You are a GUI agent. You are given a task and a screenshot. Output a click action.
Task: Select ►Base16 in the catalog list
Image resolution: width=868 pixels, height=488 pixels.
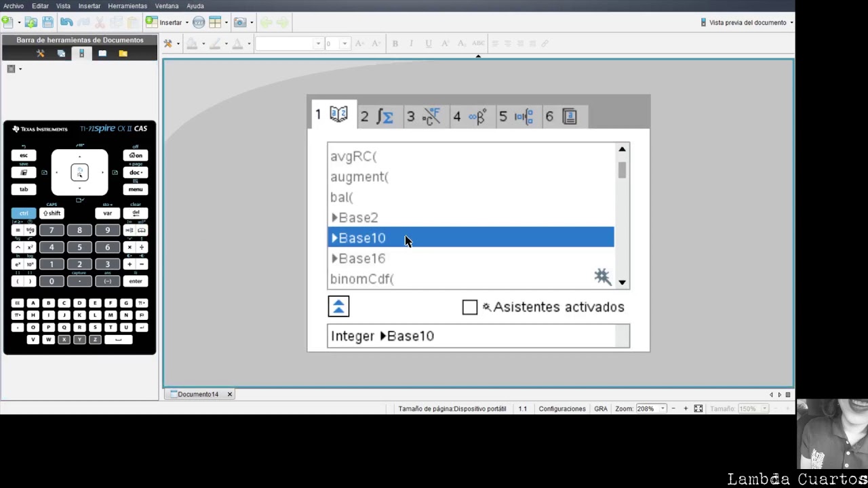471,258
